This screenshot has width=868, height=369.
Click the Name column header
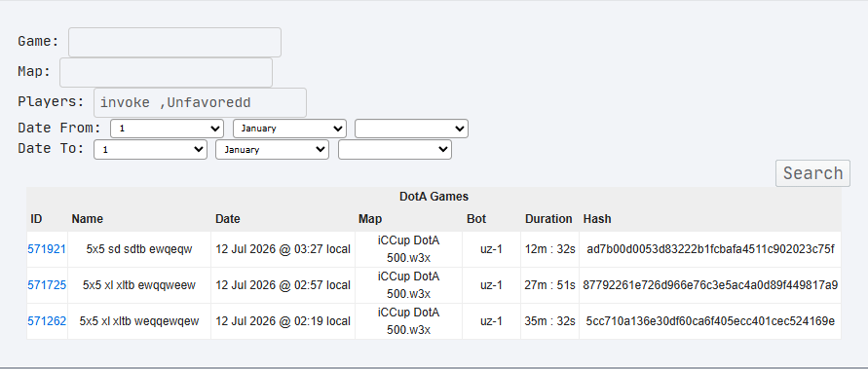[x=87, y=219]
